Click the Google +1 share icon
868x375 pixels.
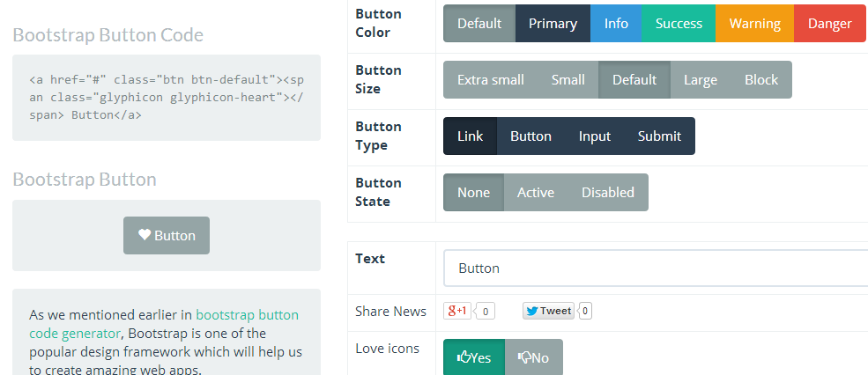tap(458, 311)
